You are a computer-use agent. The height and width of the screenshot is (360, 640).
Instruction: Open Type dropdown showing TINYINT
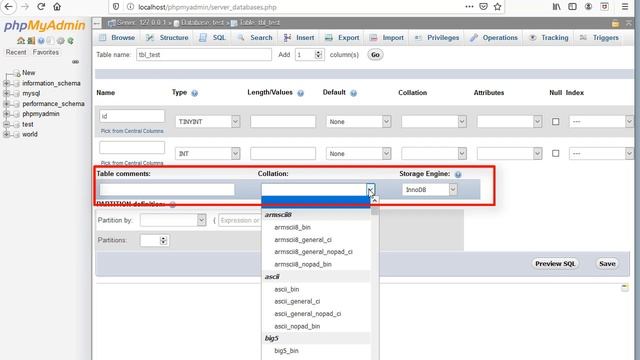pyautogui.click(x=207, y=122)
